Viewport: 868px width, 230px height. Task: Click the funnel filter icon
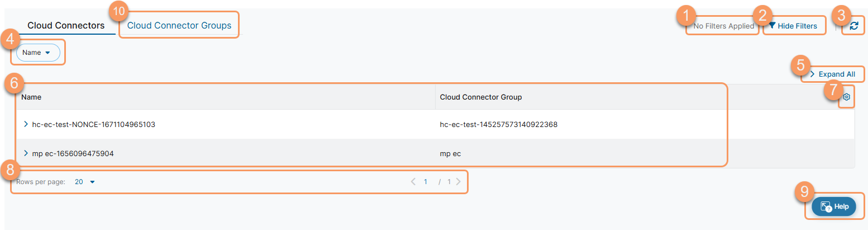pos(772,26)
